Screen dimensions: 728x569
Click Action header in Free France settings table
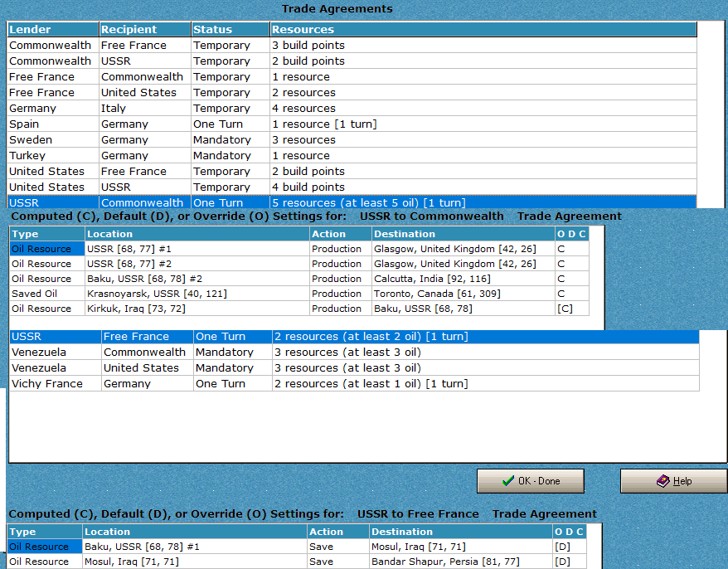point(338,532)
